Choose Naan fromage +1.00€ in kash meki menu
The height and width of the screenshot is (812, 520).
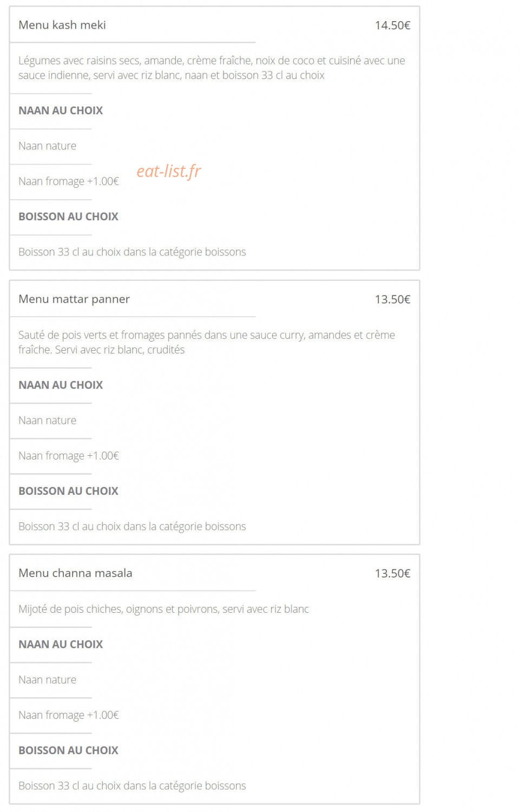(69, 181)
